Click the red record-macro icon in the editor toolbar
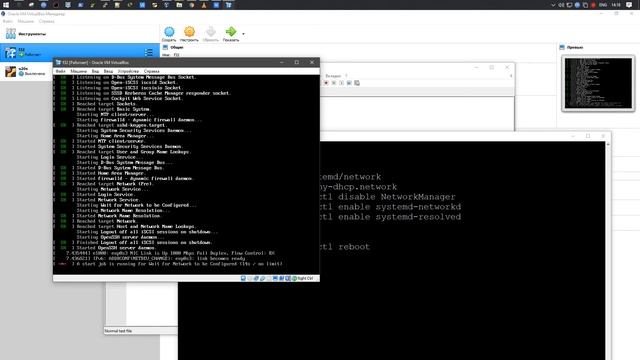The image size is (640, 360). (326, 83)
